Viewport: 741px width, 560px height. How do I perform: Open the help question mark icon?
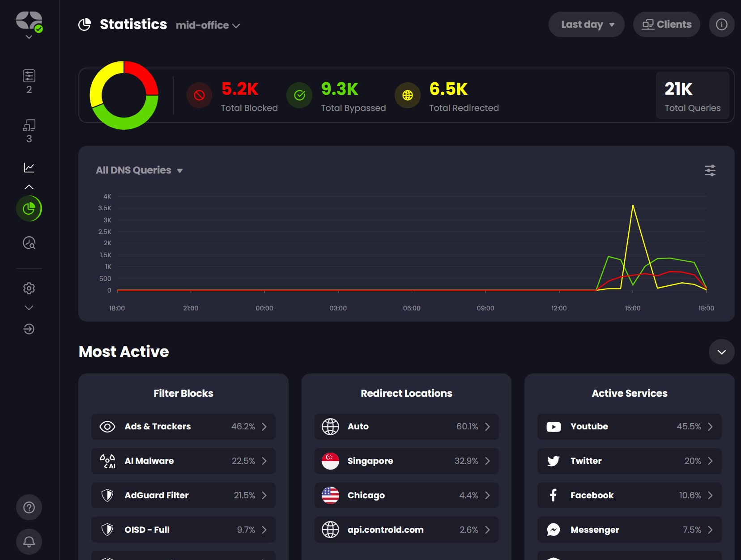(29, 507)
